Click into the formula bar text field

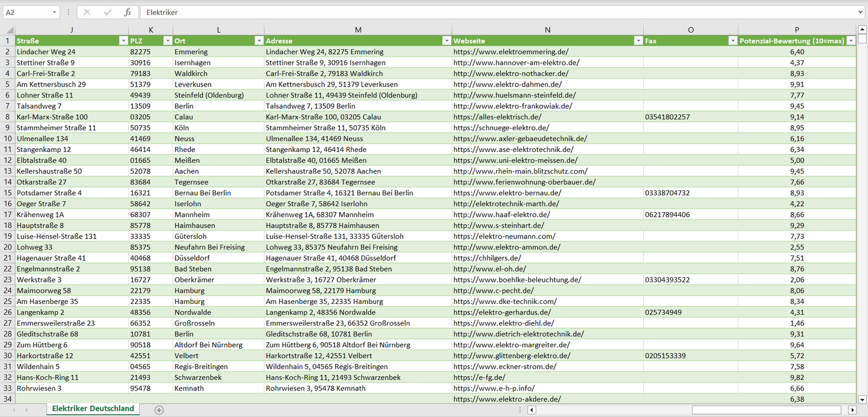coord(481,12)
